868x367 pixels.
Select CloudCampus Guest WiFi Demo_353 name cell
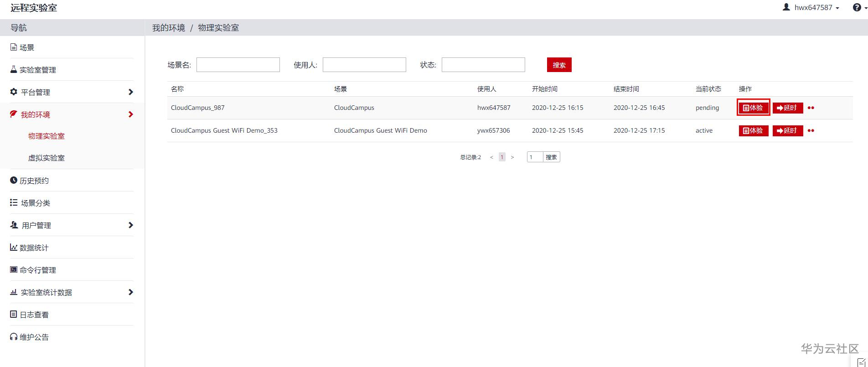(224, 131)
